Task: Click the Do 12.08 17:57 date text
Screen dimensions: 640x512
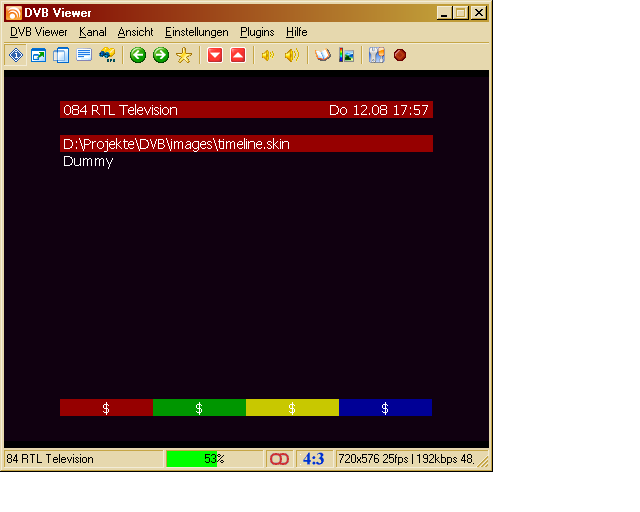Action: click(378, 110)
